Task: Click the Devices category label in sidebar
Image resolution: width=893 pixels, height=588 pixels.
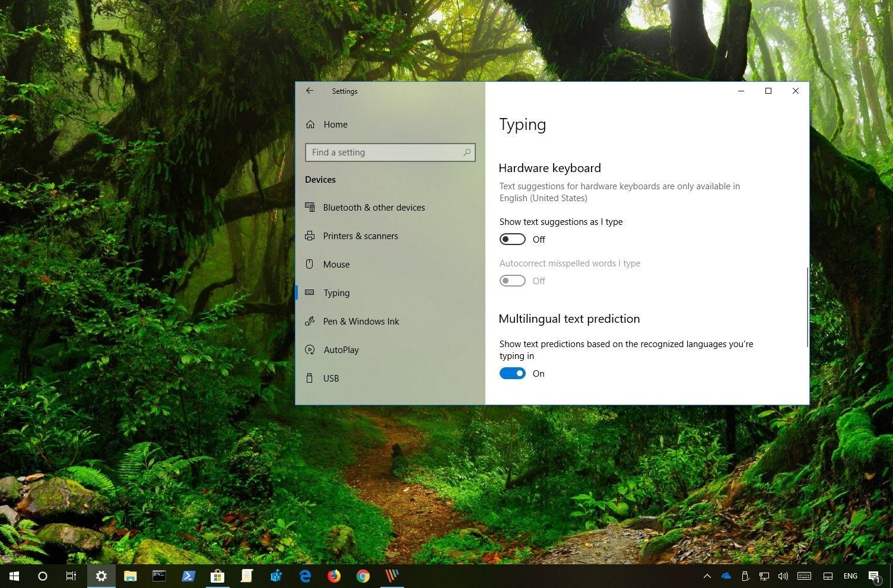Action: click(x=320, y=180)
